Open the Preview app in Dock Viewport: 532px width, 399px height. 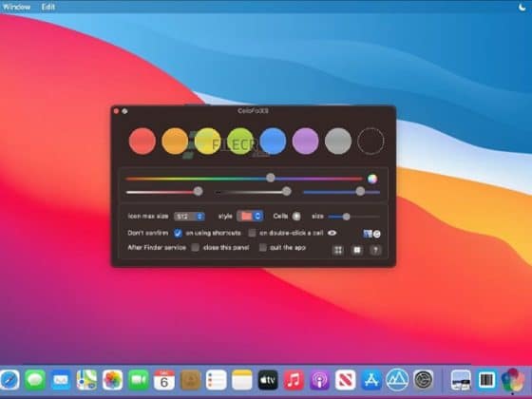[461, 380]
